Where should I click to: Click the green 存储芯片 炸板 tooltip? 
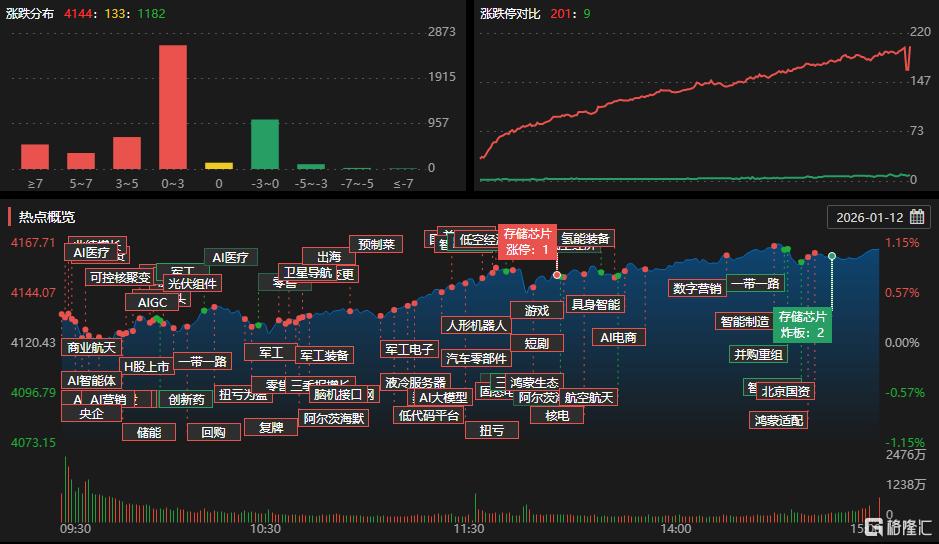(x=802, y=324)
